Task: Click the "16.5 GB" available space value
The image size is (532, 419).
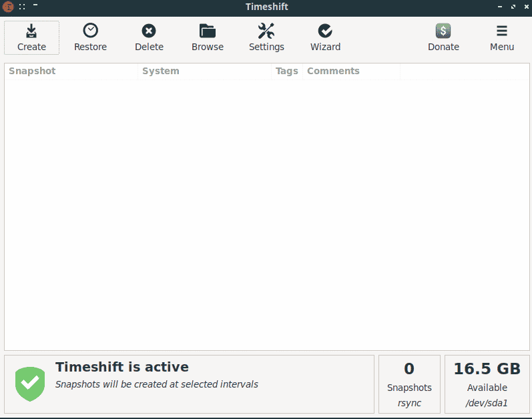Action: tap(487, 369)
